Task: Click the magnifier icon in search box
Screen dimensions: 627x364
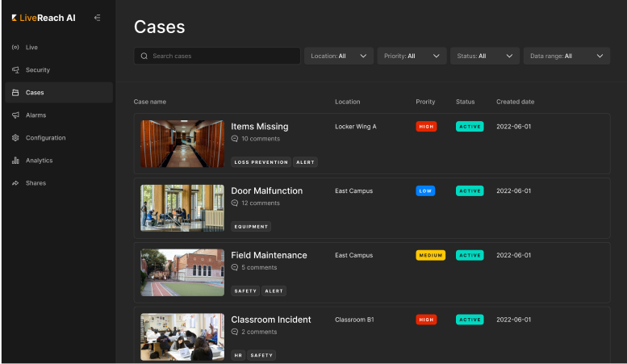Action: 144,56
